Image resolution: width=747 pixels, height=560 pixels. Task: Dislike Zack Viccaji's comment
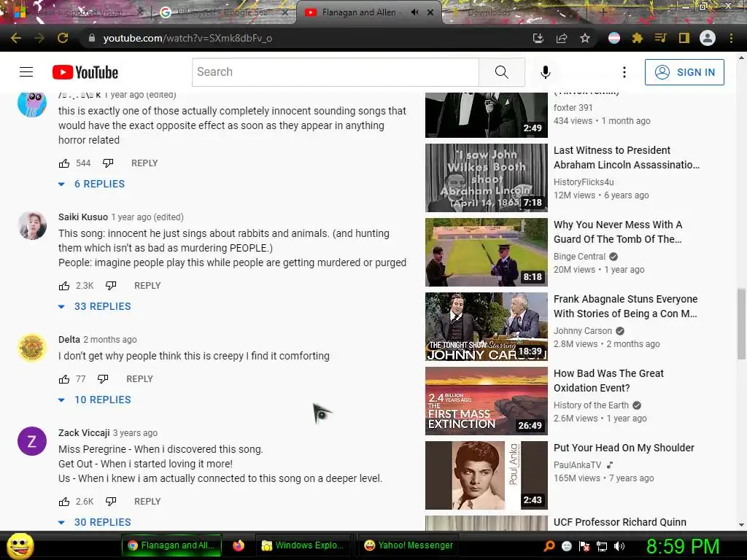(111, 502)
